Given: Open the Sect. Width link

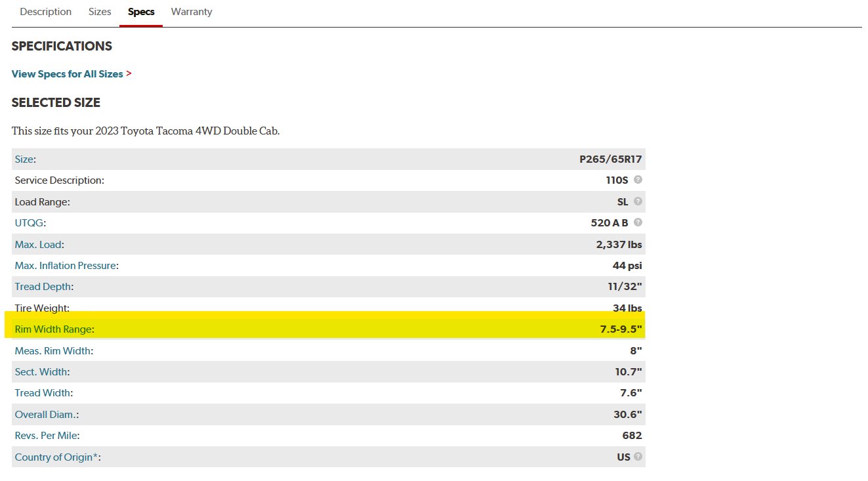Looking at the screenshot, I should click(x=41, y=372).
